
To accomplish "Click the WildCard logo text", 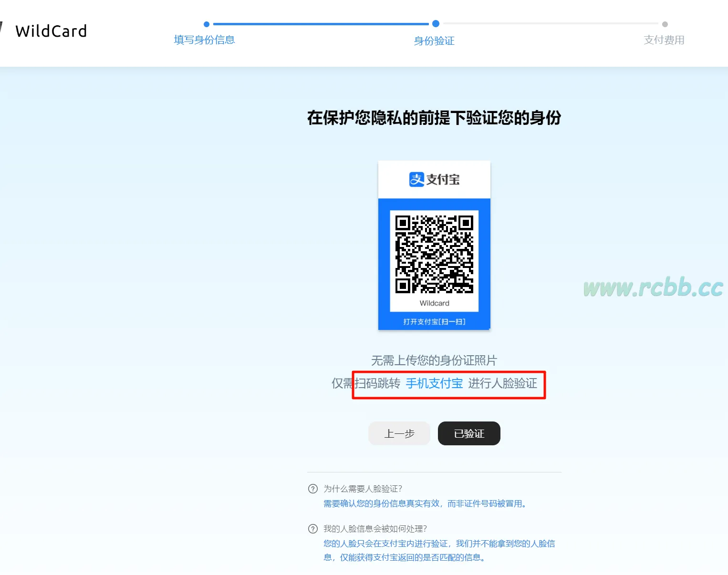I will tap(51, 31).
